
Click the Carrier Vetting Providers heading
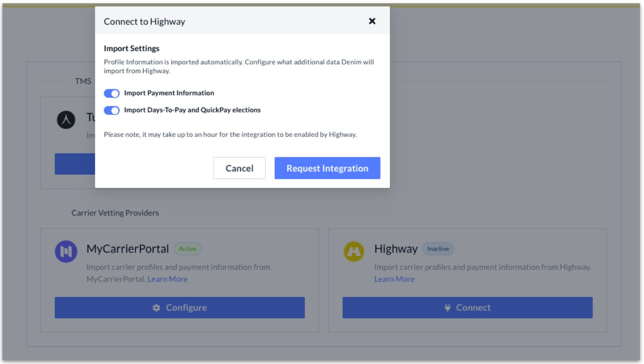pos(115,213)
